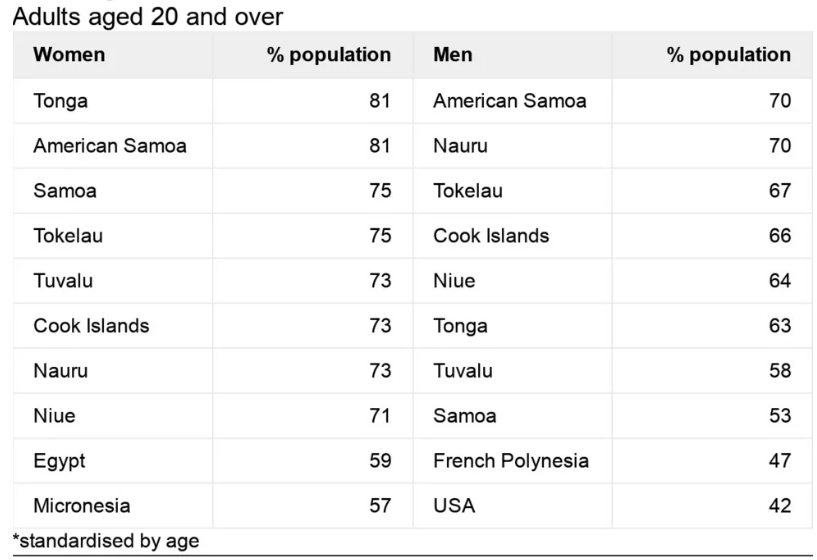Viewport: 817px width, 560px height.
Task: Select the French Polynesia cell
Action: tap(511, 461)
